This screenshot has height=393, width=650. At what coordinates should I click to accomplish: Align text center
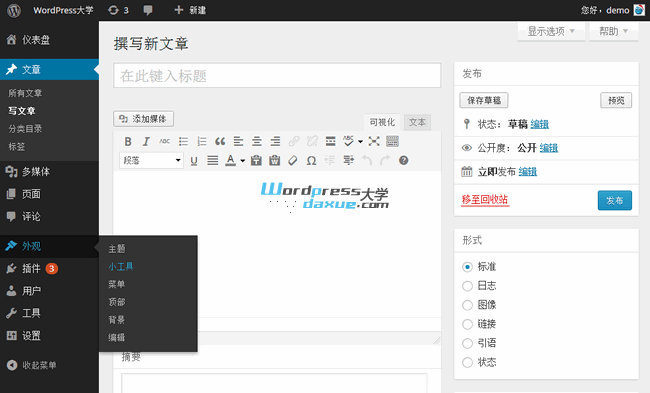click(257, 141)
